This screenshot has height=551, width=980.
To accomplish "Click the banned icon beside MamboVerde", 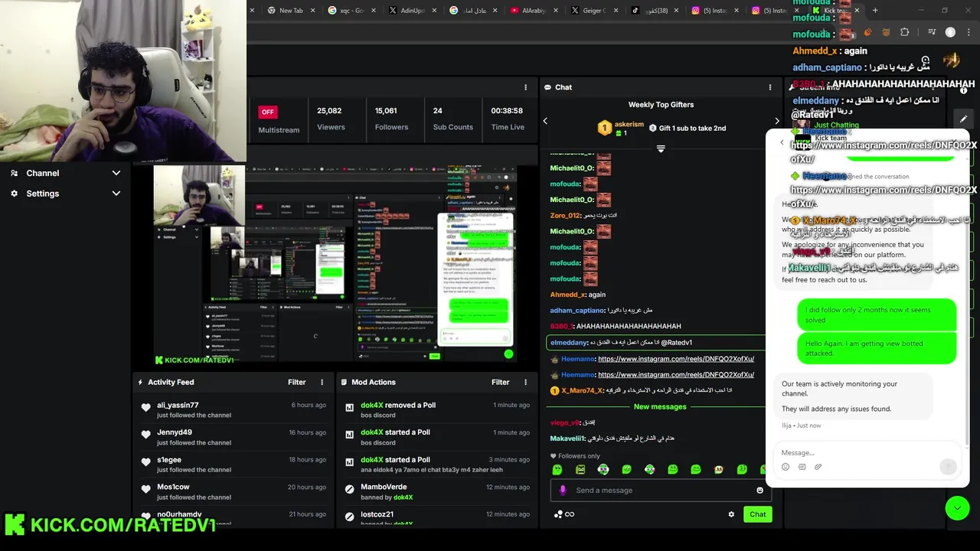I will coord(349,489).
